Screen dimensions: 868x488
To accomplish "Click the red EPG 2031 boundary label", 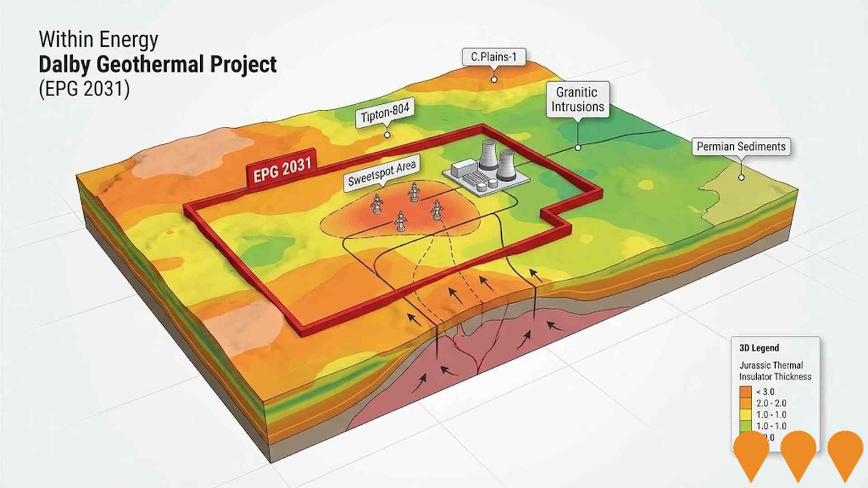I will click(x=282, y=169).
